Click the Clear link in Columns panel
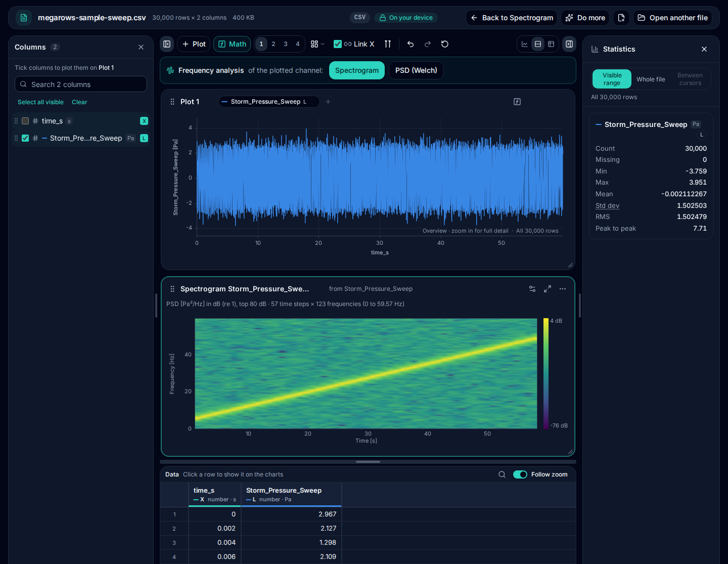 point(79,102)
